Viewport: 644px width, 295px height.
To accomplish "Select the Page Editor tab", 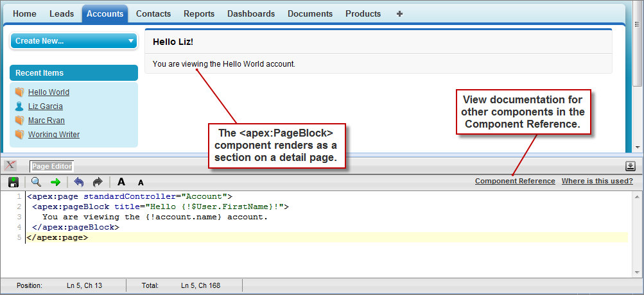I will coord(52,166).
